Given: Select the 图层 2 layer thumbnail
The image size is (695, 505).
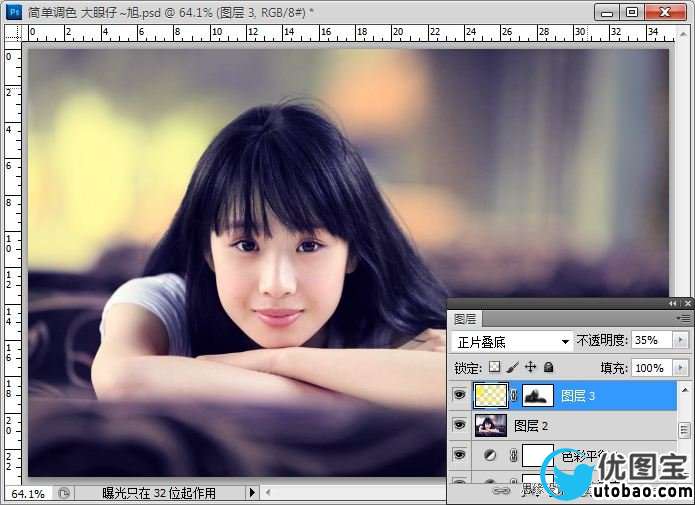Looking at the screenshot, I should pyautogui.click(x=491, y=426).
